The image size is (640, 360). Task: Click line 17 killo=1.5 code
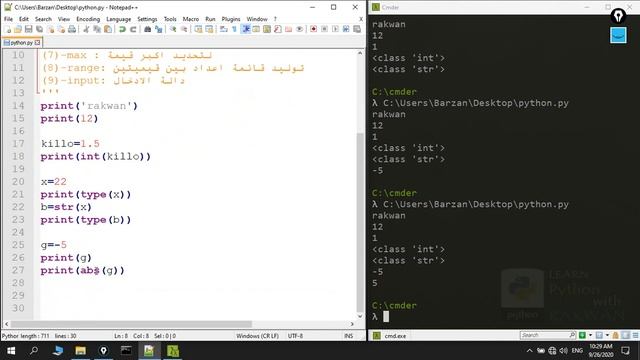70,144
